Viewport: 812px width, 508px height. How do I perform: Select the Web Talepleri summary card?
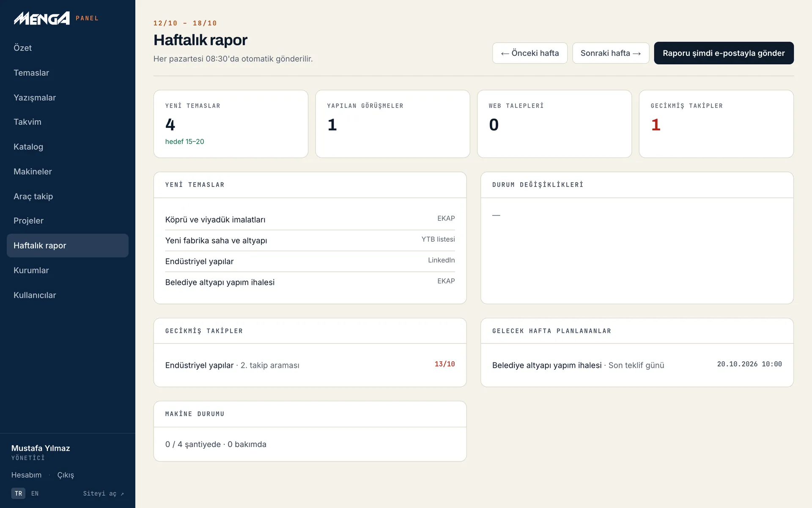pos(554,124)
